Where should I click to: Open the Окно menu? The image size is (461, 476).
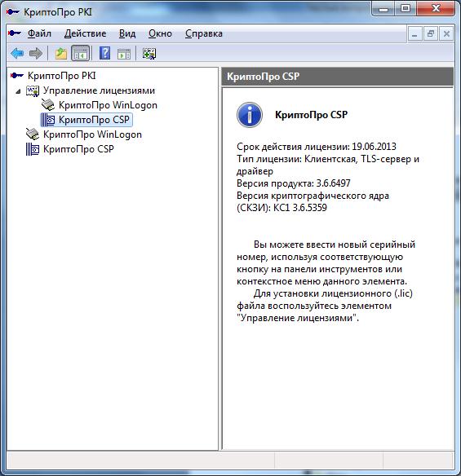click(x=160, y=33)
